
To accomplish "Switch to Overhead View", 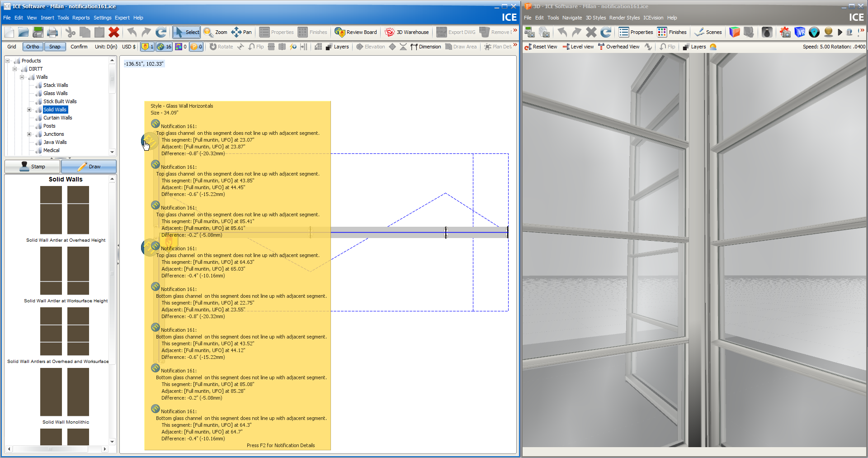I will tap(618, 47).
